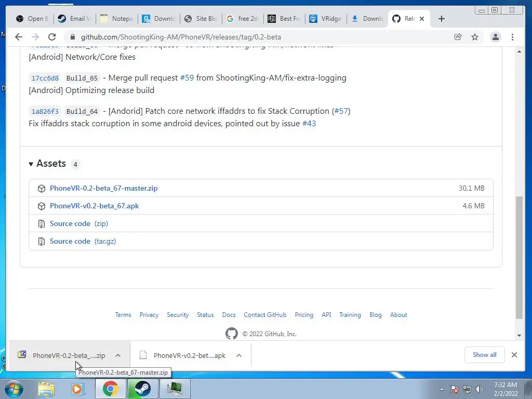Open Contact GitHub footer link

[x=265, y=315]
